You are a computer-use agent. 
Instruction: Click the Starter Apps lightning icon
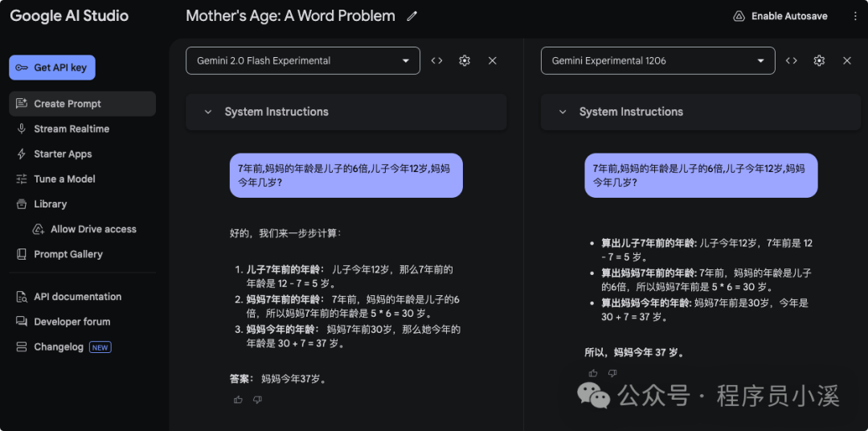22,154
